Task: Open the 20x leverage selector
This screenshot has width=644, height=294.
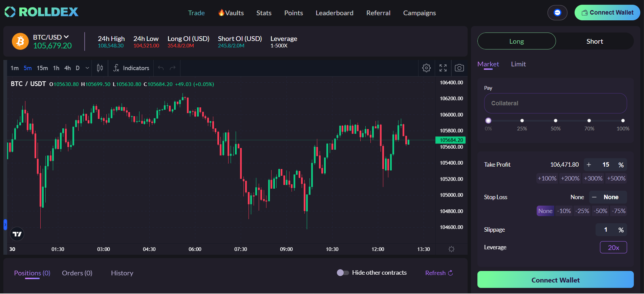Action: pyautogui.click(x=613, y=248)
